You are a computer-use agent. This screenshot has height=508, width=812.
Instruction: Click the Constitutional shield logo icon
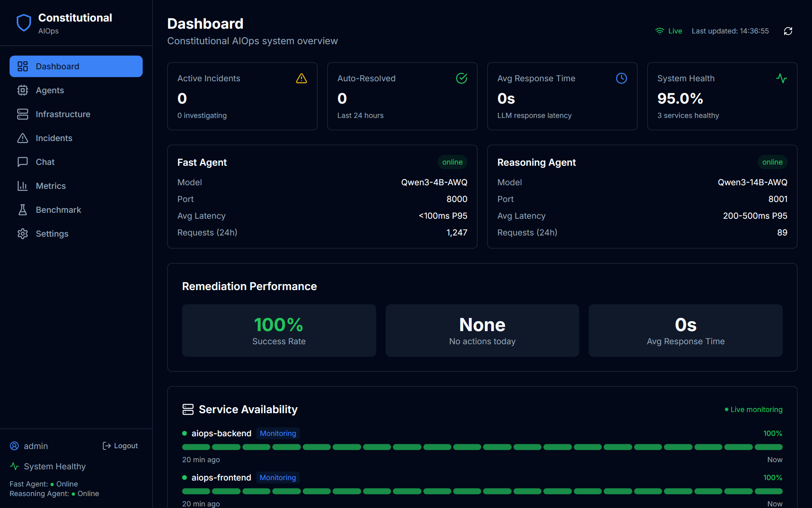pyautogui.click(x=24, y=23)
